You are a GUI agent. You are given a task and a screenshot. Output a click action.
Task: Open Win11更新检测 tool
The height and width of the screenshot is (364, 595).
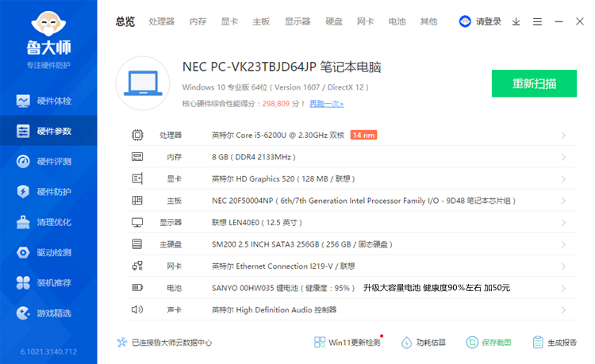click(x=347, y=343)
